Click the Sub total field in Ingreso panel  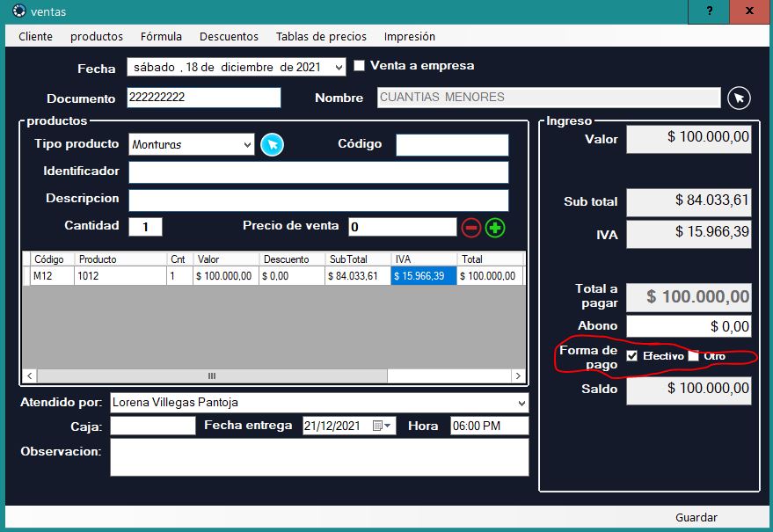(x=689, y=202)
